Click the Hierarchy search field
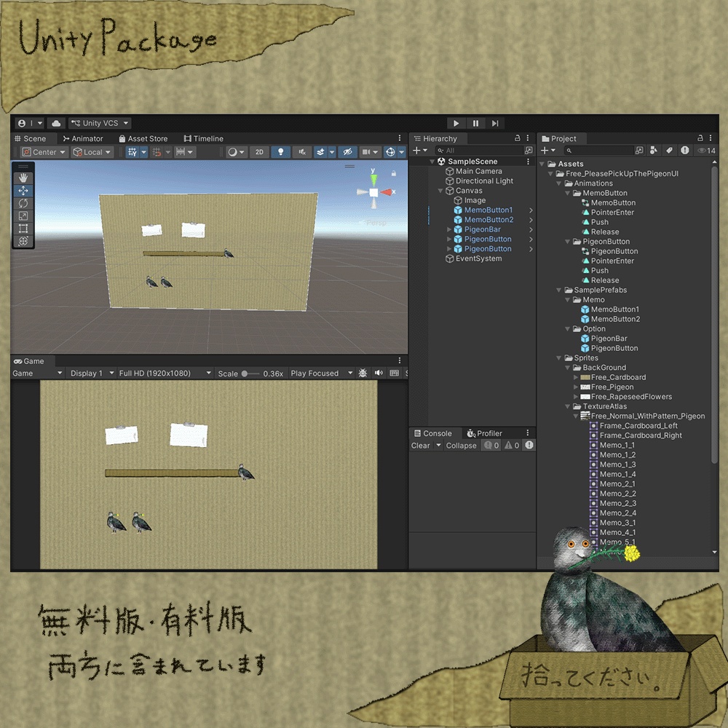 click(480, 151)
